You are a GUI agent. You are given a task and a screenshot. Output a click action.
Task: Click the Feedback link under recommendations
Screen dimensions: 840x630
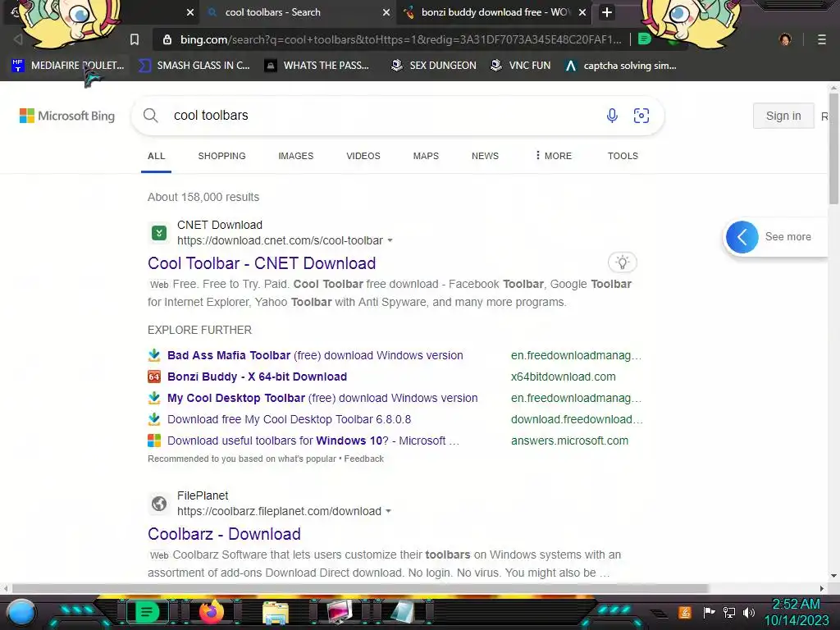click(x=363, y=459)
